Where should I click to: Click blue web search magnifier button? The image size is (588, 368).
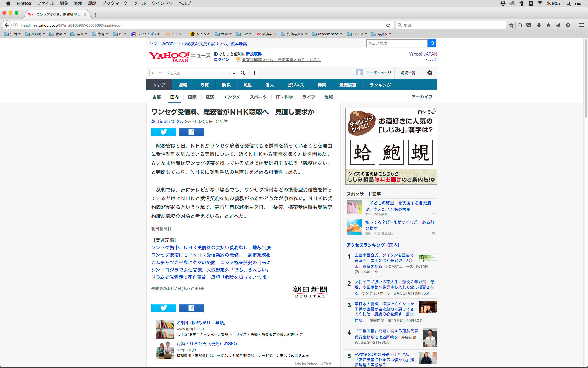click(x=432, y=43)
